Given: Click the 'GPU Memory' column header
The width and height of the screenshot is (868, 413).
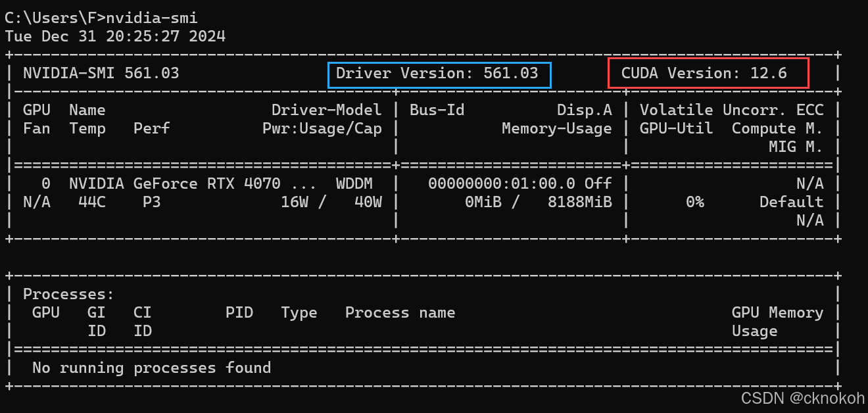Looking at the screenshot, I should click(x=778, y=312).
